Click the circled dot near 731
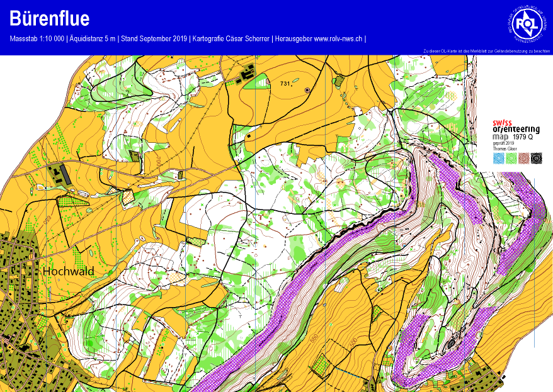This screenshot has width=553, height=392. (x=307, y=91)
